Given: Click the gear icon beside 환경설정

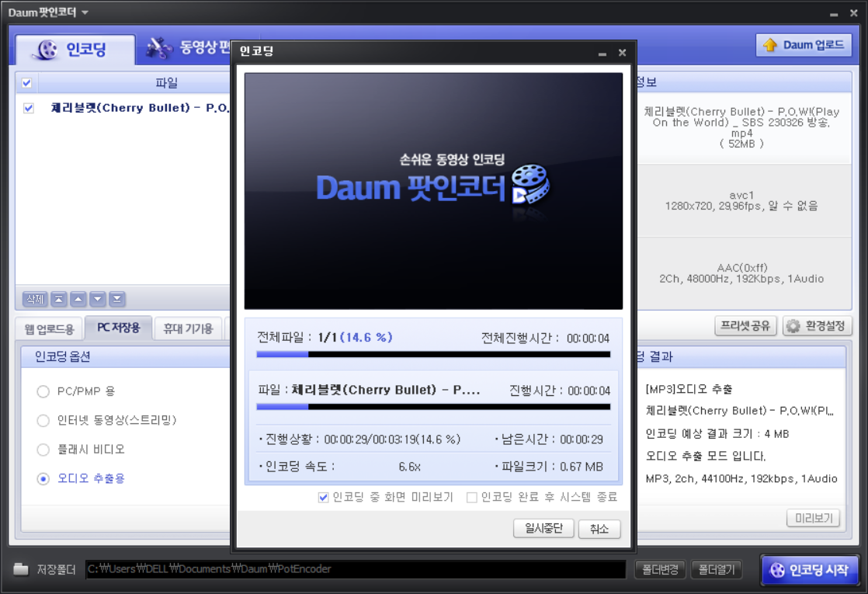Looking at the screenshot, I should point(793,326).
